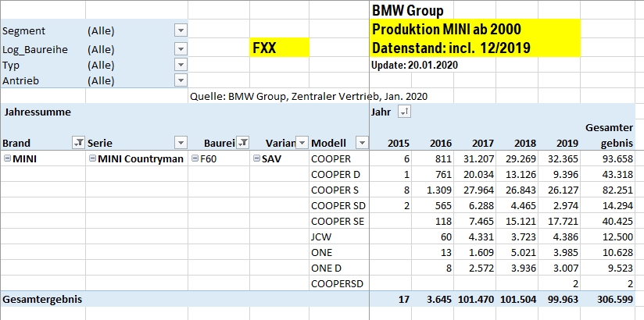Select the COOPERSD model cell
This screenshot has height=320, width=644.
tap(339, 283)
